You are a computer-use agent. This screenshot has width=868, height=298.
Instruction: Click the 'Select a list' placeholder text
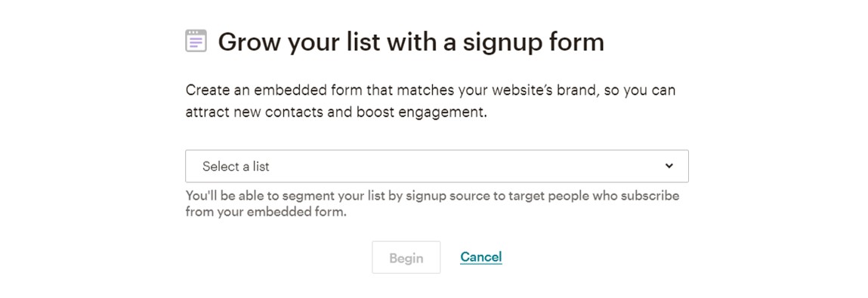236,166
